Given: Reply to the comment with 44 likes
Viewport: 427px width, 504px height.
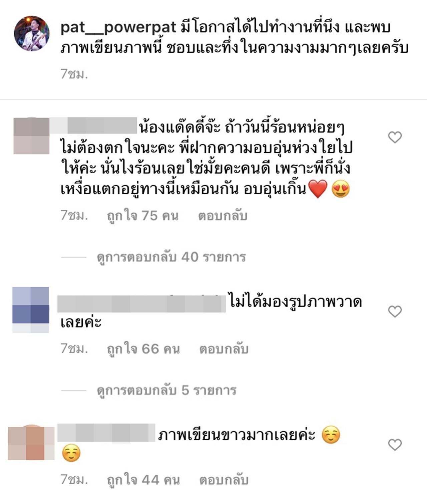Looking at the screenshot, I should coord(224,480).
